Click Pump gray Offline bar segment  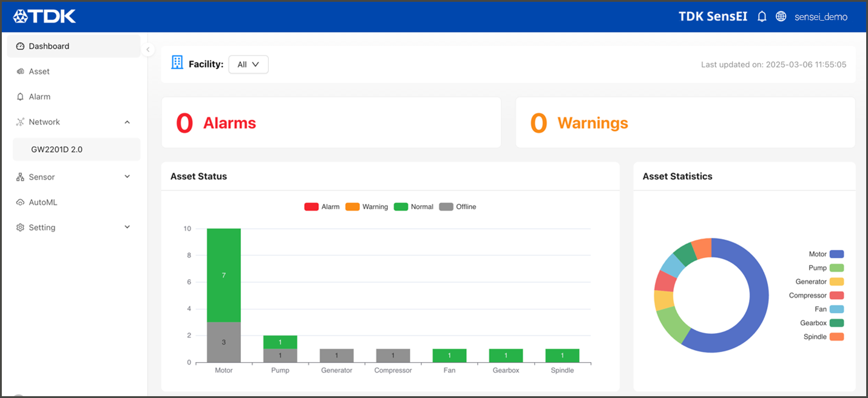[280, 356]
